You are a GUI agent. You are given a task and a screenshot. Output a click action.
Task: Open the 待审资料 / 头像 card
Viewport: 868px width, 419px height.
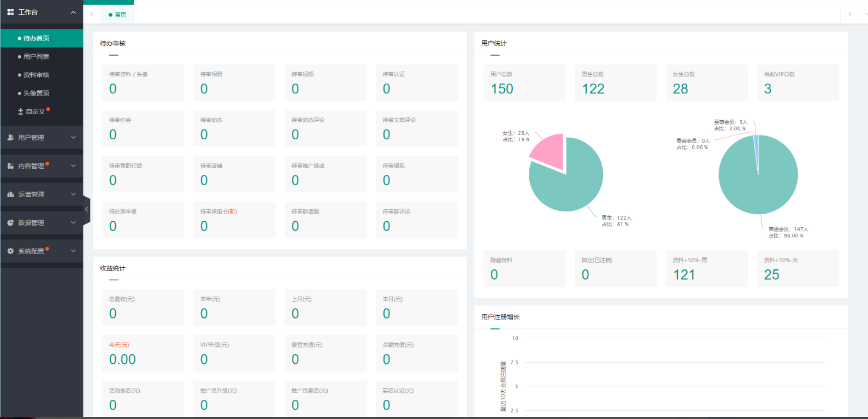point(143,82)
